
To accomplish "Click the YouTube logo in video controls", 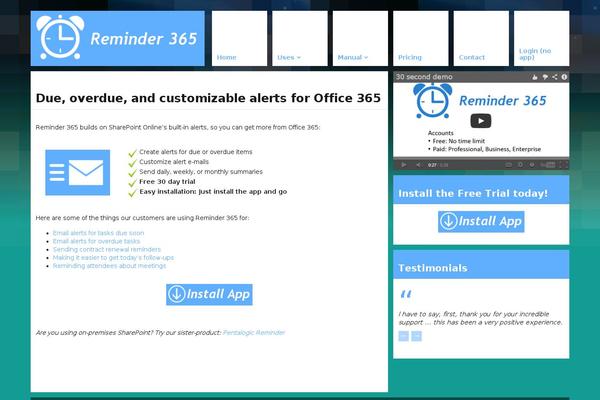I will [548, 165].
